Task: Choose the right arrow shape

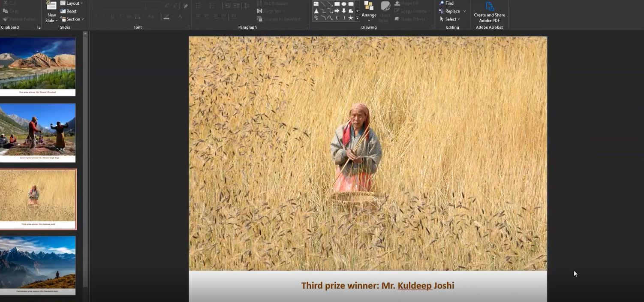Action: click(337, 11)
